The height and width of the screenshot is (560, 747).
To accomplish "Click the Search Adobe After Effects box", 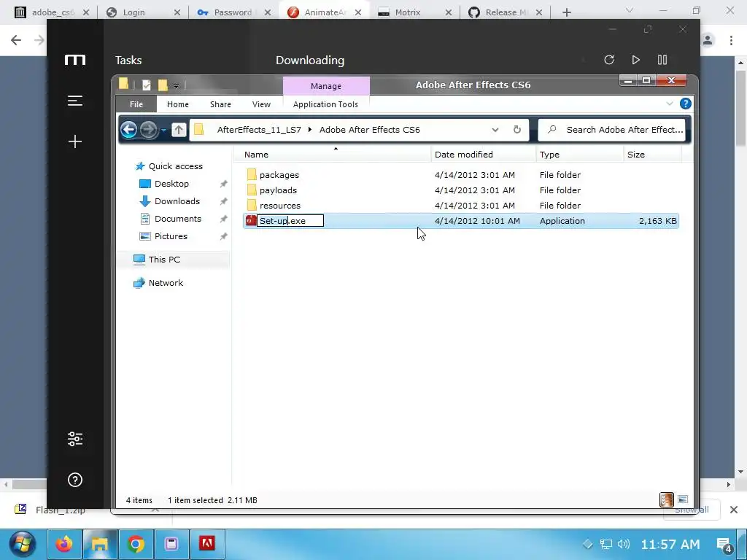I will pos(612,130).
